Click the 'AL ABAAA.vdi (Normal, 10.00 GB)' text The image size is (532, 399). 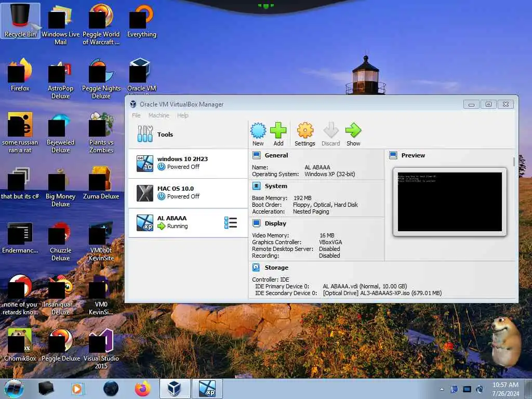click(x=365, y=286)
